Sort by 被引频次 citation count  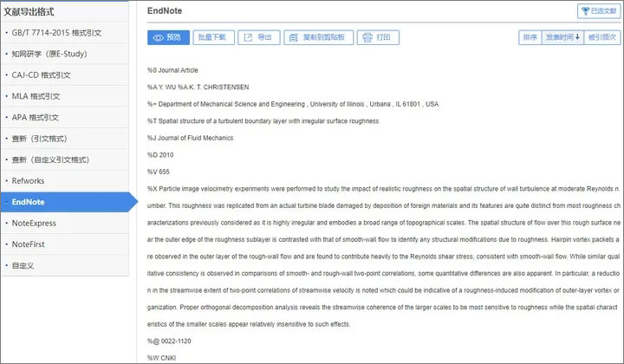coord(601,37)
